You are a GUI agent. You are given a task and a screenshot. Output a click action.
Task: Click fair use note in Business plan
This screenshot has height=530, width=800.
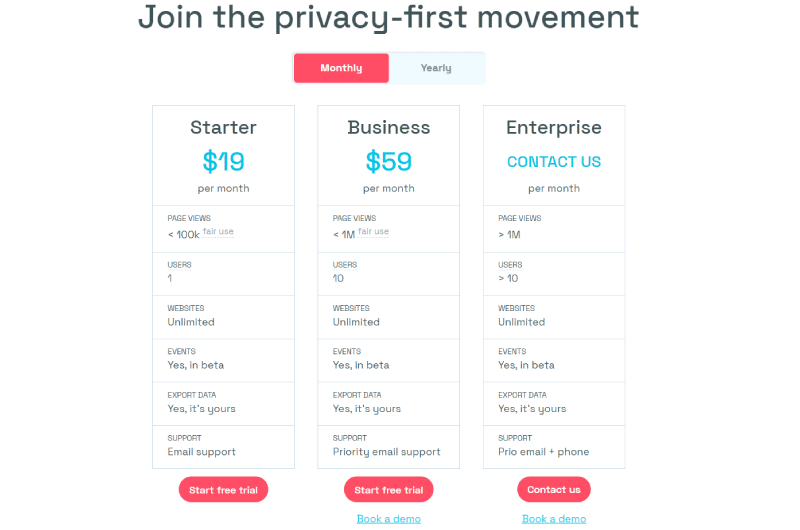(x=373, y=232)
